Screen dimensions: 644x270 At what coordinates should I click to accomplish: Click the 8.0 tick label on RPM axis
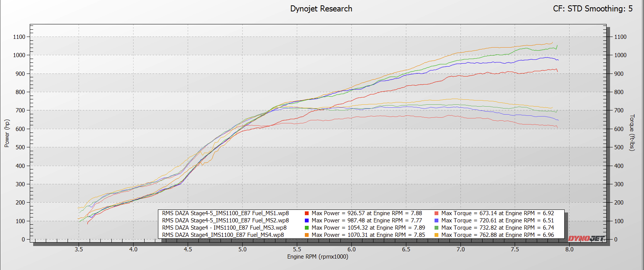pyautogui.click(x=569, y=249)
